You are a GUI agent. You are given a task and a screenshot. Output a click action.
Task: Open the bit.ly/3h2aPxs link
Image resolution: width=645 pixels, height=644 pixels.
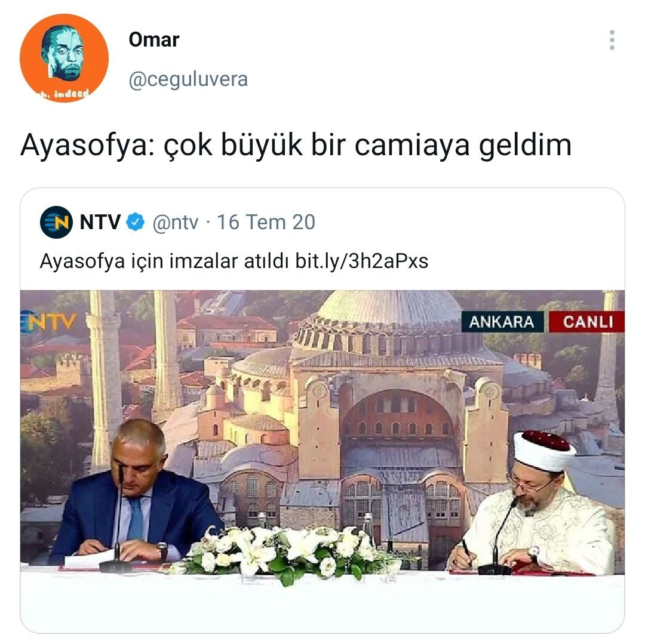(361, 261)
